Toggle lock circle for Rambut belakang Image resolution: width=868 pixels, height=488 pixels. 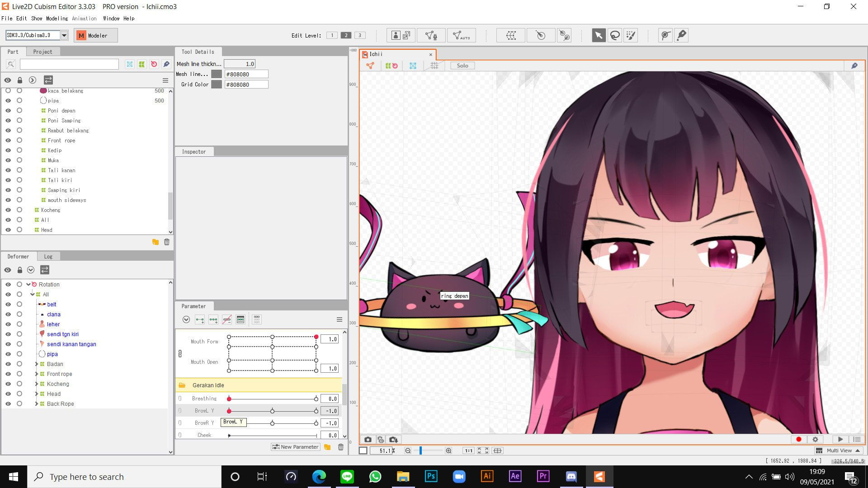(x=19, y=131)
